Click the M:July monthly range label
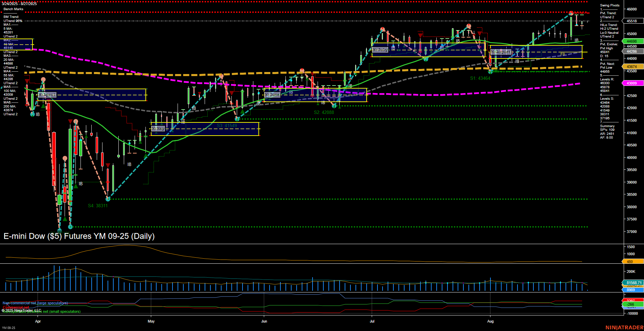Screen dimensions: 644x331 click(x=380, y=50)
